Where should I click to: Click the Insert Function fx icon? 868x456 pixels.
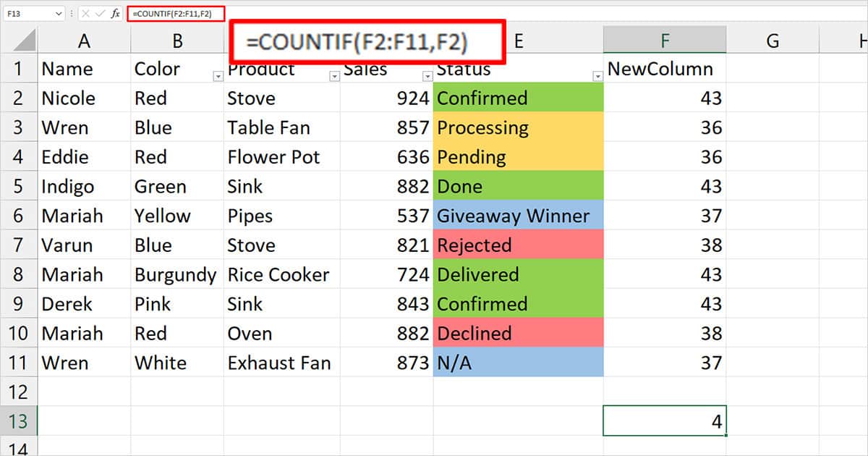tap(116, 14)
